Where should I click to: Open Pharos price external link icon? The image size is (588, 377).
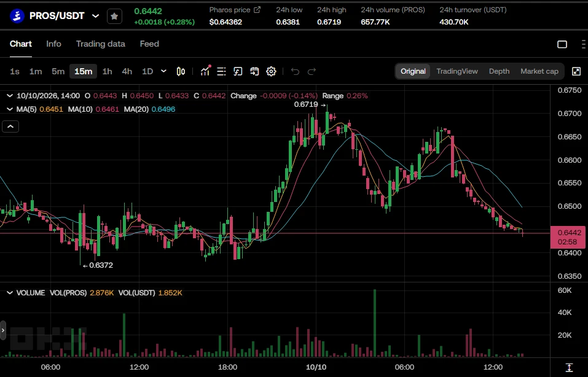click(257, 10)
